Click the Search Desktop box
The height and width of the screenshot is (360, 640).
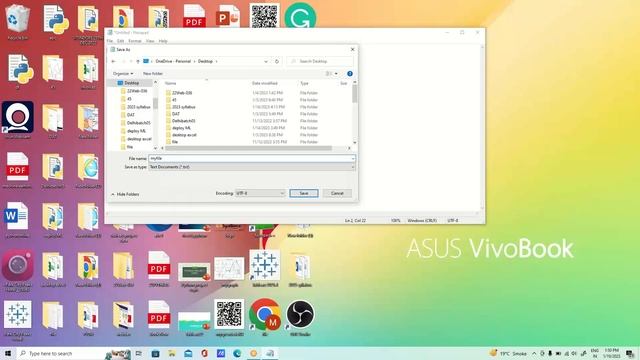tap(320, 61)
